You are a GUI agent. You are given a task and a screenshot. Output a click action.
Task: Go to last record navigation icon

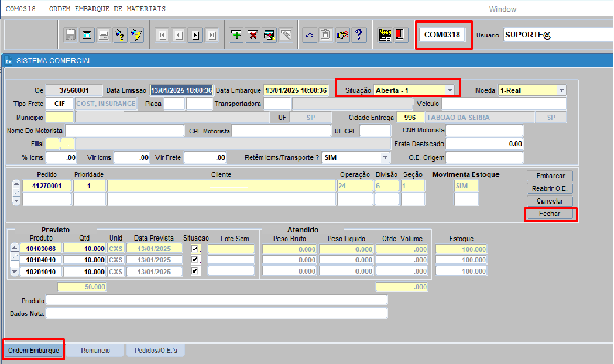(212, 35)
